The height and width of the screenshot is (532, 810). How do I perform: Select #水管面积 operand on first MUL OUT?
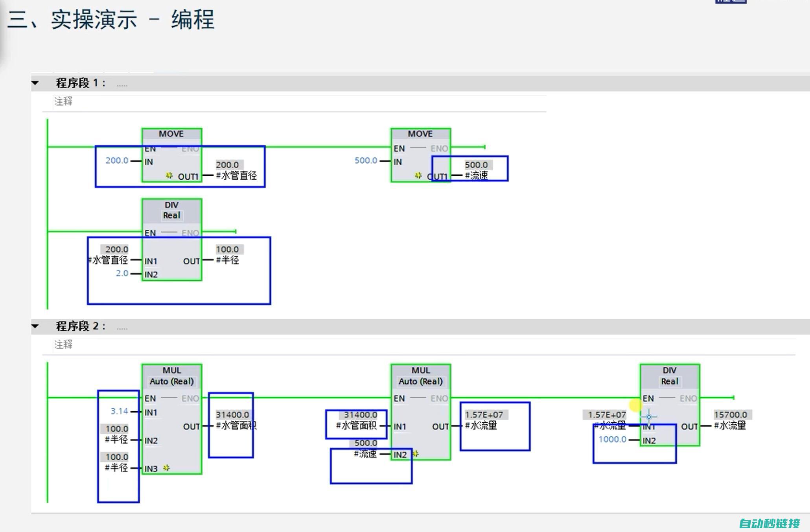click(236, 425)
